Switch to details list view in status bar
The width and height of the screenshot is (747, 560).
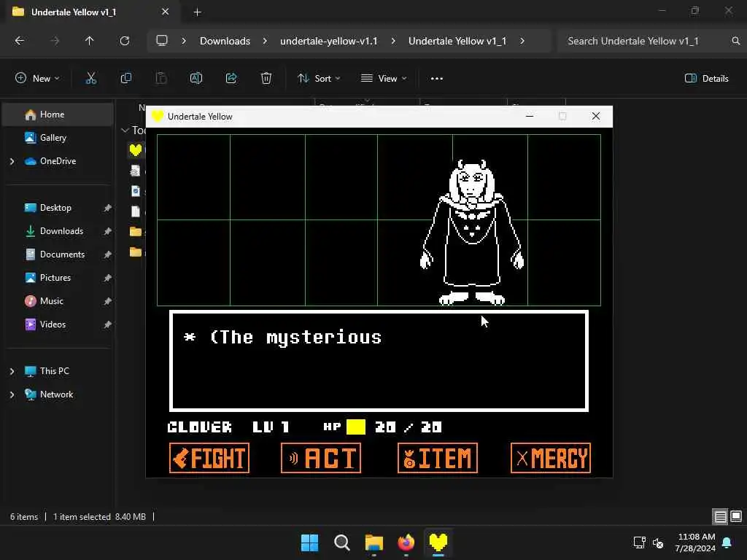(720, 516)
